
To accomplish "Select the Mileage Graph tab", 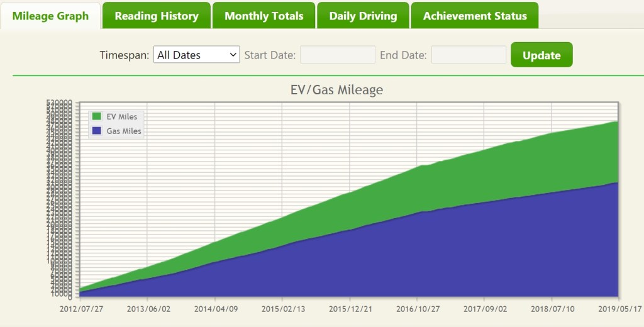I will click(x=50, y=16).
